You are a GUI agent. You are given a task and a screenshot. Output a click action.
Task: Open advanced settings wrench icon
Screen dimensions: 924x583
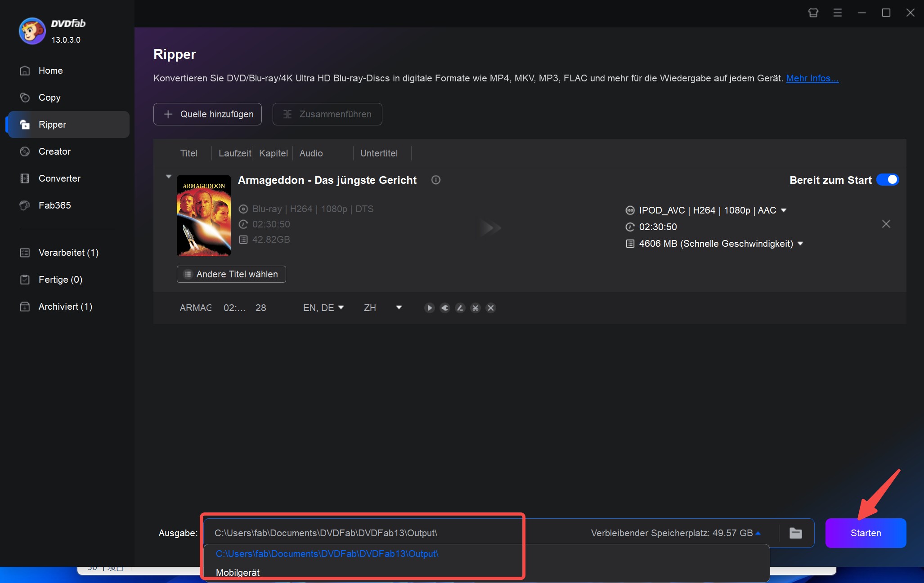(445, 308)
